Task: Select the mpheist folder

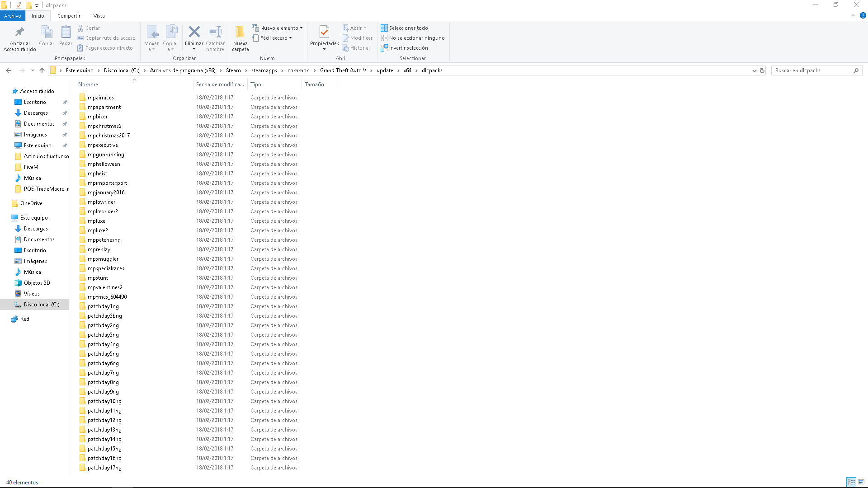Action: pyautogui.click(x=98, y=174)
